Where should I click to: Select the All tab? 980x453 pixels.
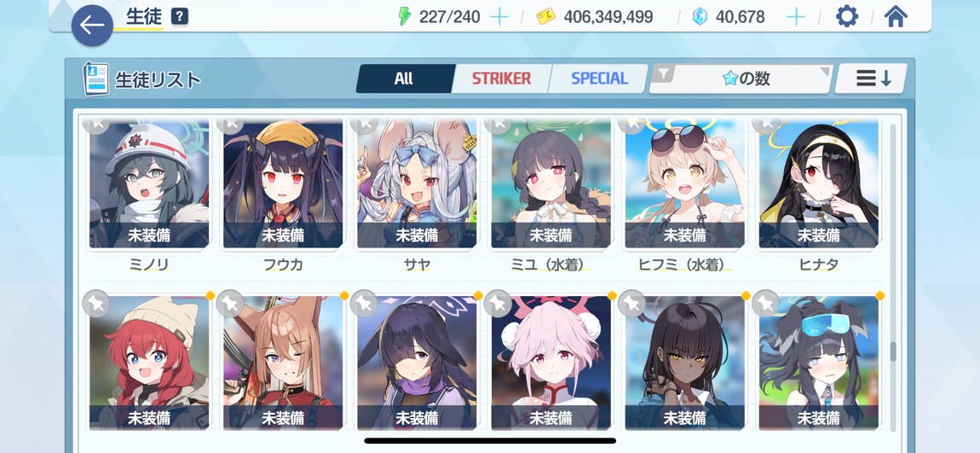pyautogui.click(x=404, y=78)
